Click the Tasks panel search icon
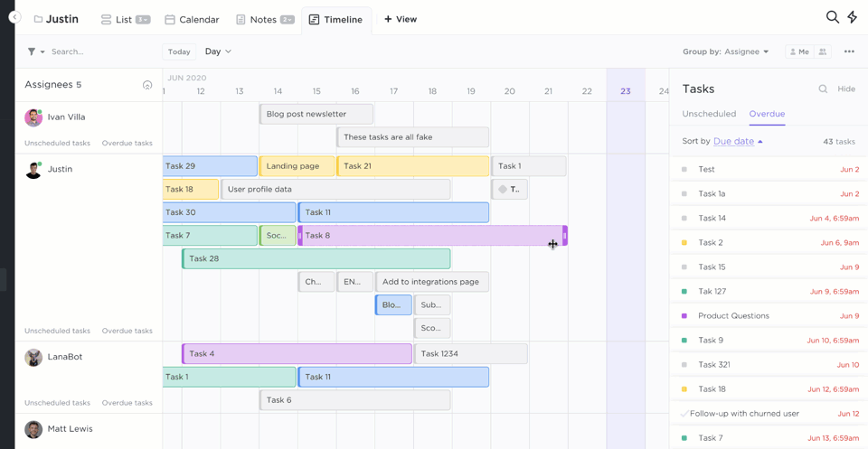 pos(823,89)
